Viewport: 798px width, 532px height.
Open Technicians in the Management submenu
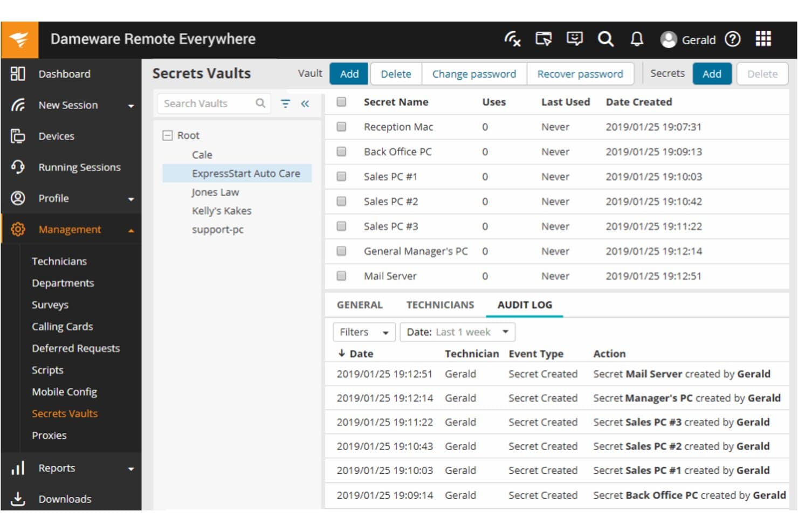tap(59, 261)
